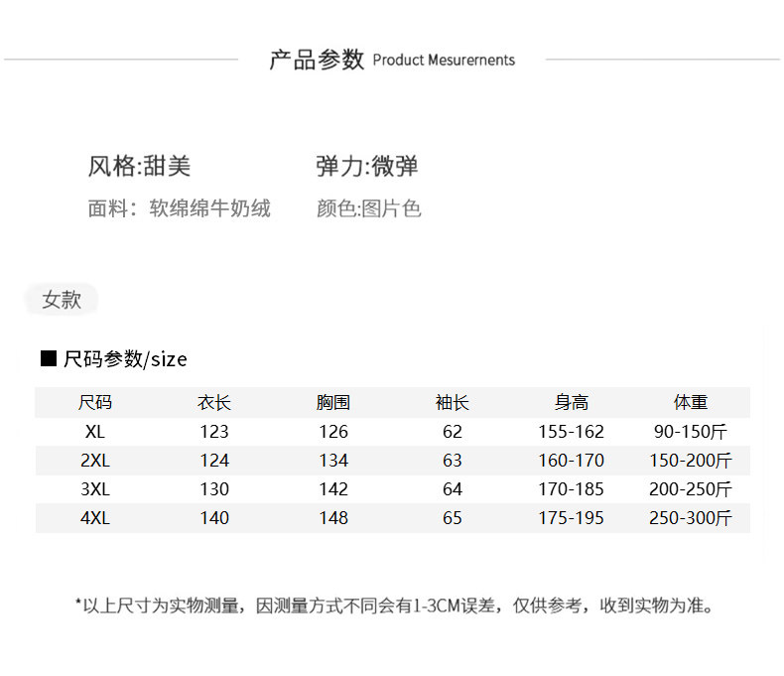Click the 女款 label pill
The height and width of the screenshot is (676, 784).
61,300
